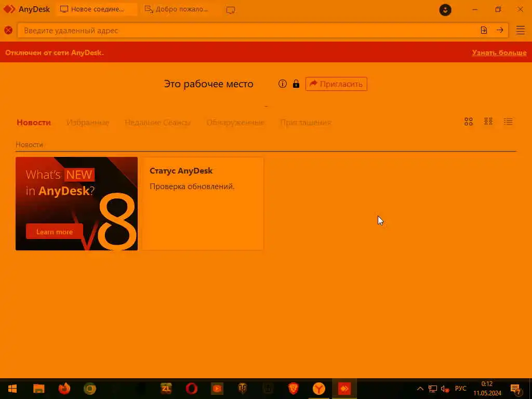Click the file transfer icon in the address bar
The height and width of the screenshot is (399, 532).
pos(484,30)
